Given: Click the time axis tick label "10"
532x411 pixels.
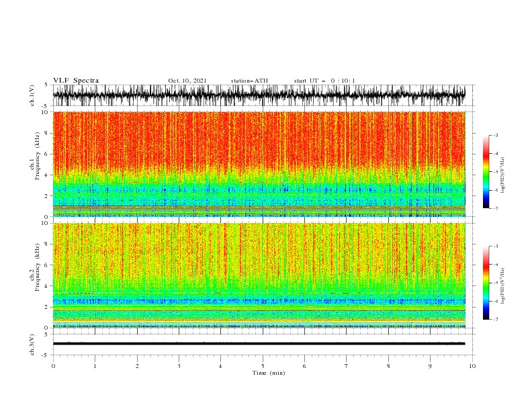Looking at the screenshot, I should pos(472,366).
